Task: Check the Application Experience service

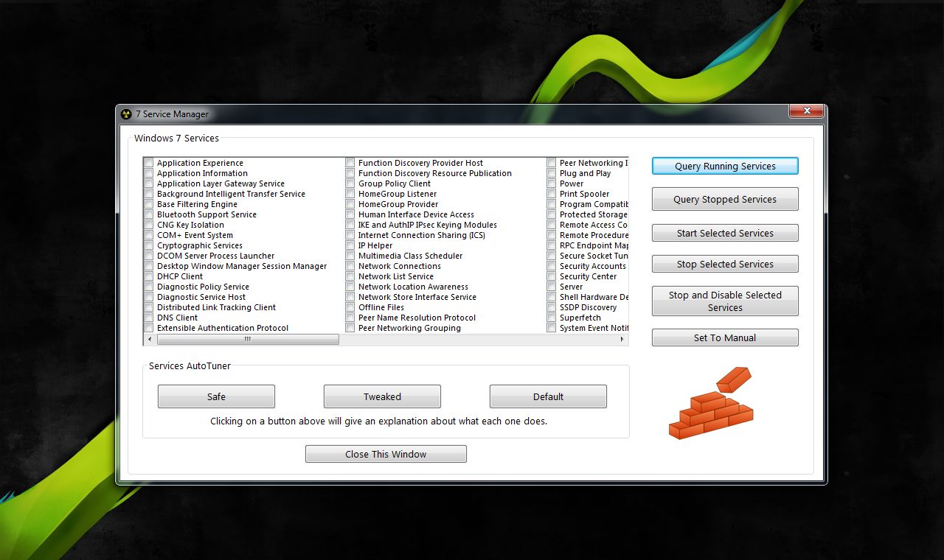Action: pos(149,163)
